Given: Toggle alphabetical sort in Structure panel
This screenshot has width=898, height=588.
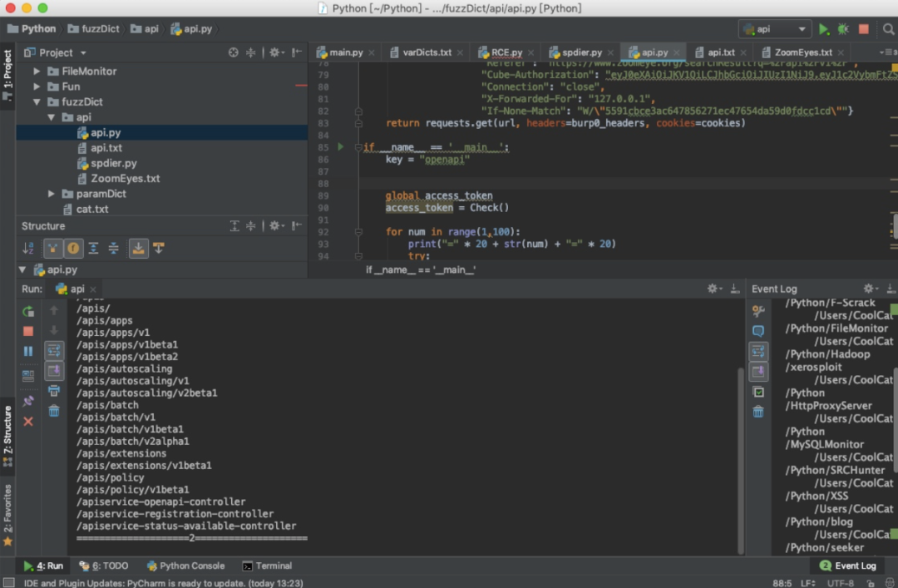Looking at the screenshot, I should [28, 248].
